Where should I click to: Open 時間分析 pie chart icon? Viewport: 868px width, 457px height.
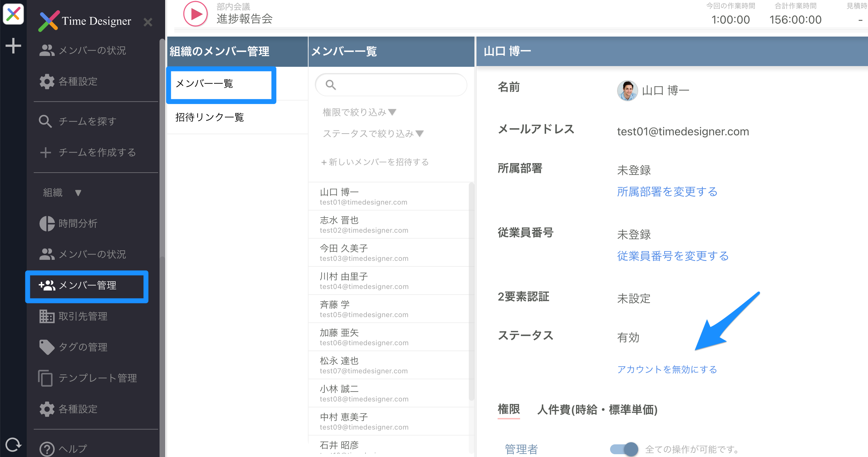(x=48, y=224)
